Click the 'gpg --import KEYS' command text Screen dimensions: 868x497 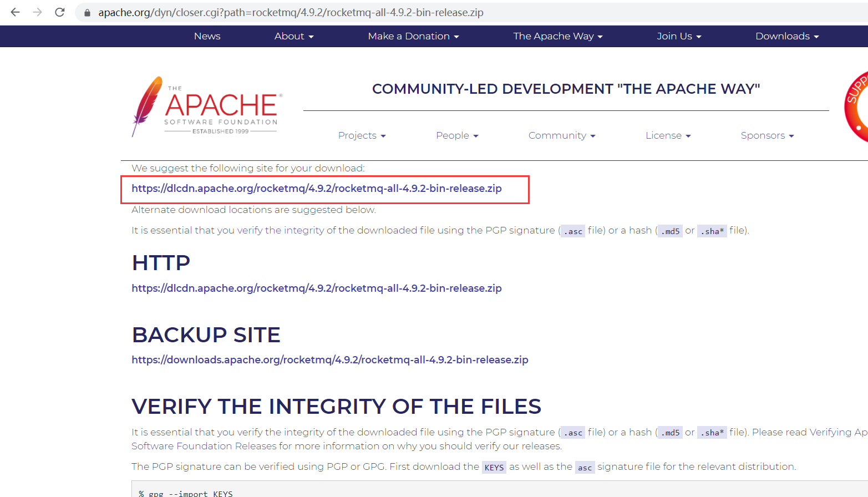tap(186, 493)
